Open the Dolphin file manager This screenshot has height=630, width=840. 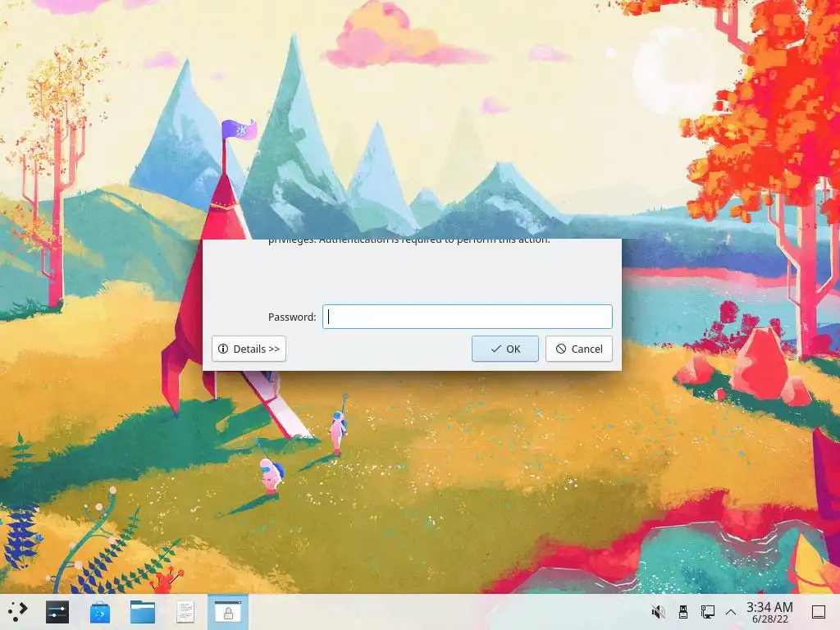pos(143,612)
